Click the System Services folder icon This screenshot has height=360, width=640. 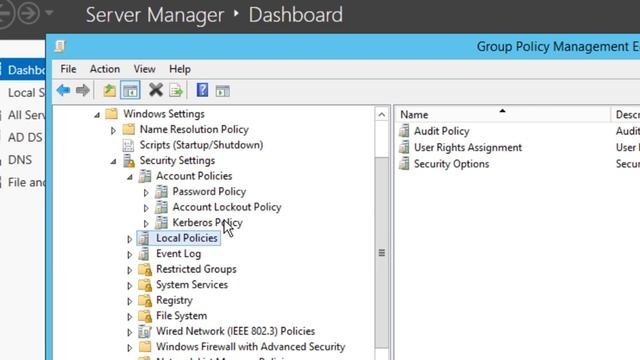coord(145,284)
